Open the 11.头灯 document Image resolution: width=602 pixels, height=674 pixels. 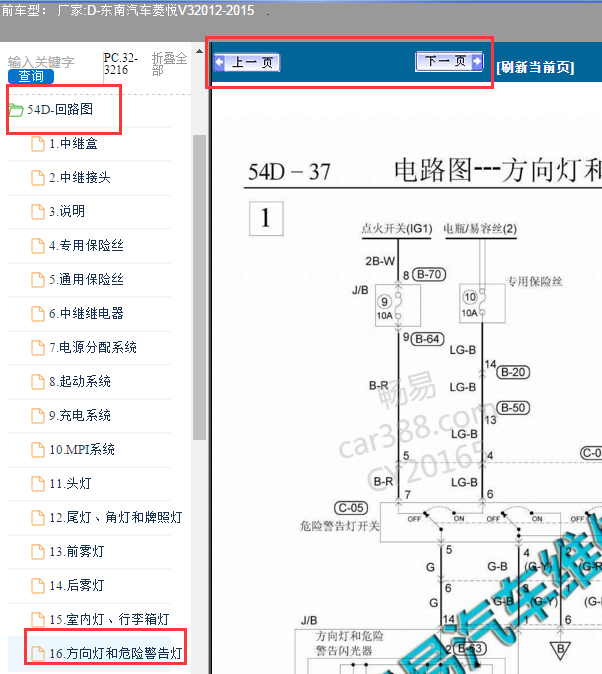[70, 484]
